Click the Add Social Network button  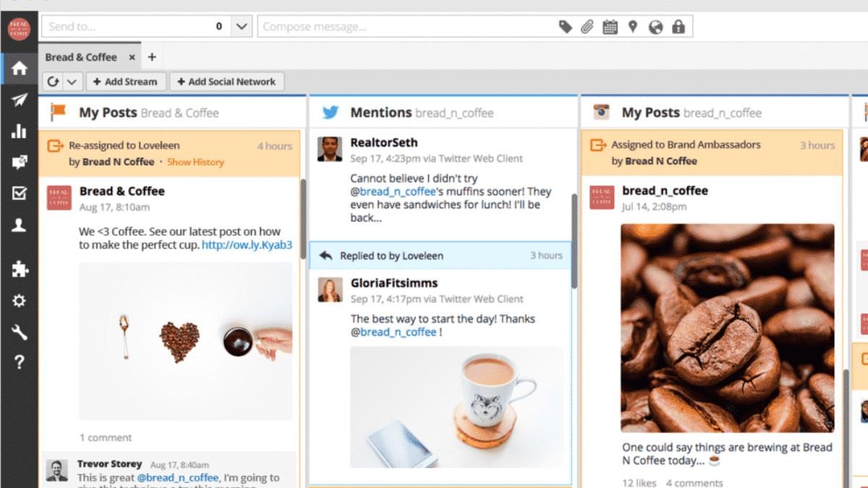(x=226, y=82)
